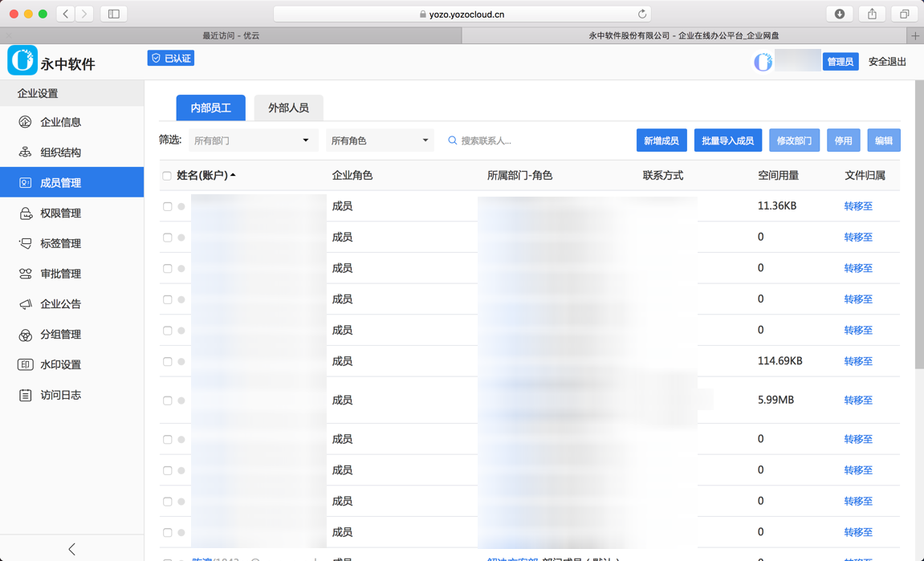This screenshot has height=561, width=924.
Task: Open the 所有部门 filter dropdown
Action: pyautogui.click(x=252, y=140)
